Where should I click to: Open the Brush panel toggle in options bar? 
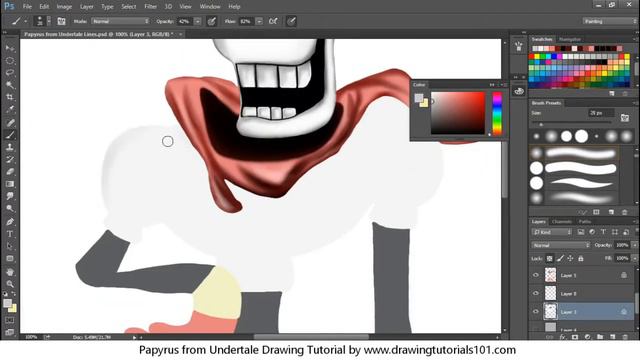click(61, 21)
